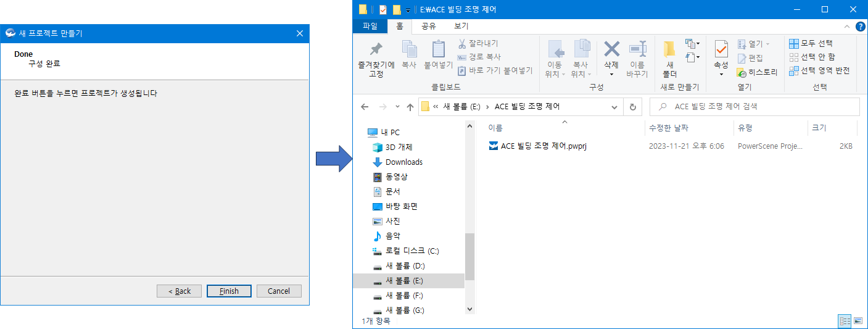
Task: Select 문서 in navigation pane
Action: point(387,191)
